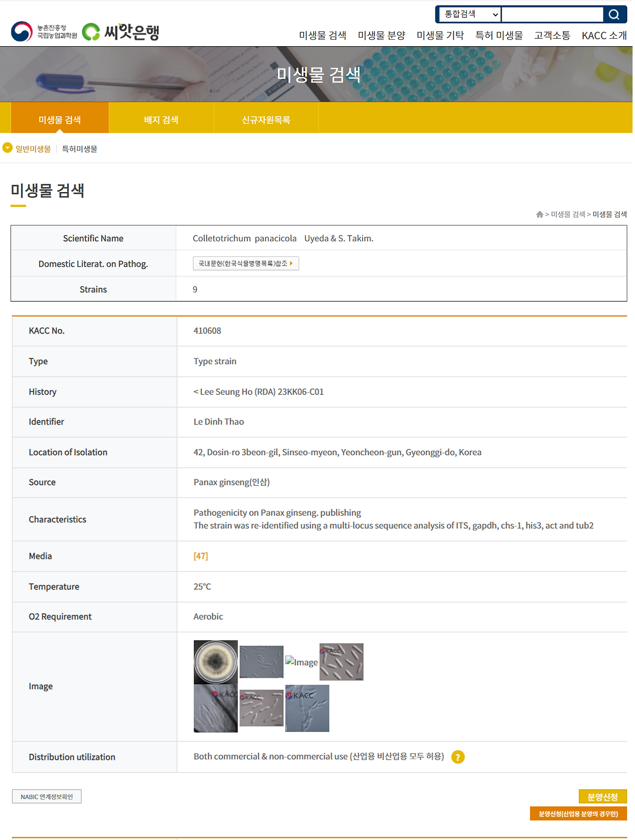The image size is (635, 840).
Task: Select the 특허미생물 sub-tab
Action: pos(79,149)
